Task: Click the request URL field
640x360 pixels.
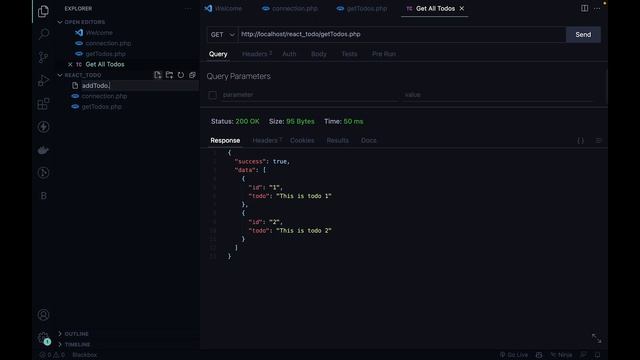Action: pyautogui.click(x=402, y=35)
